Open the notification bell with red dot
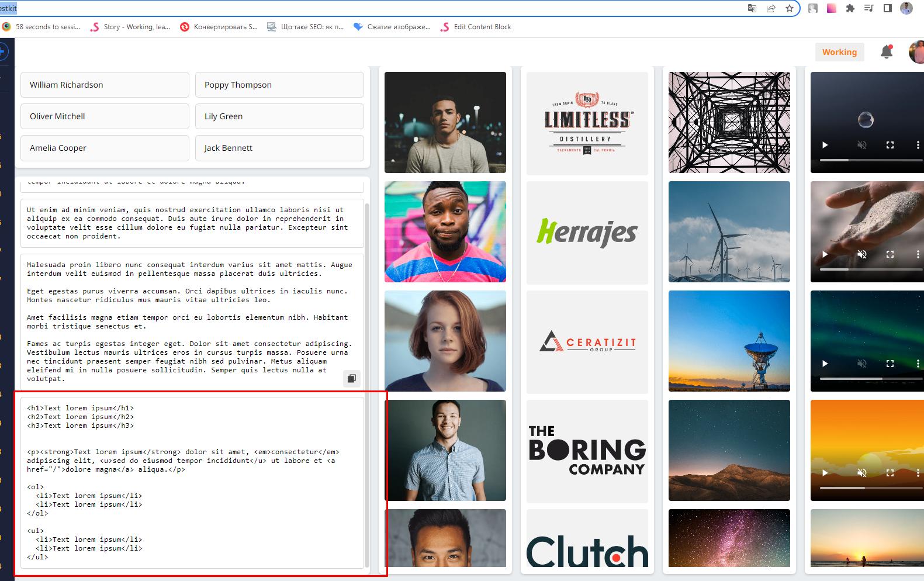Screen dimensions: 924x581 pyautogui.click(x=887, y=51)
